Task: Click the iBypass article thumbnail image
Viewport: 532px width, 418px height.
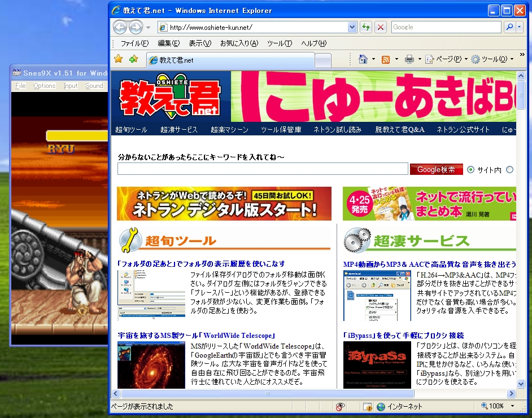Action: 377,365
